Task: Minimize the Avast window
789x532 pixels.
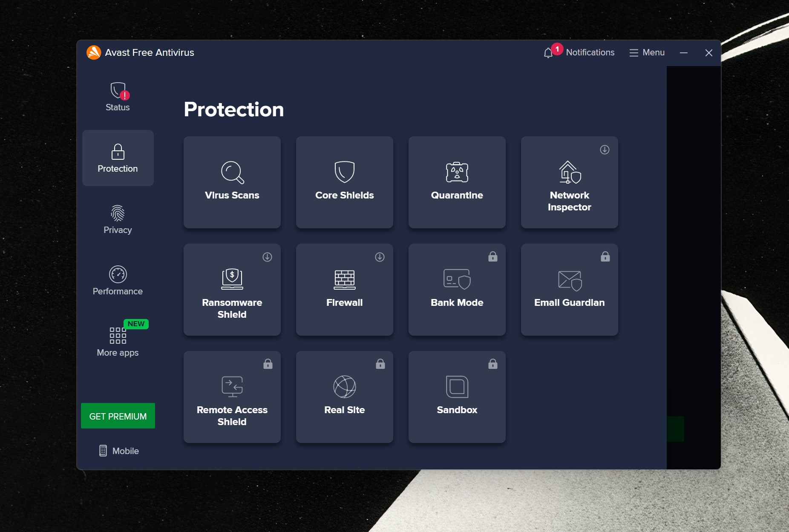Action: click(684, 53)
